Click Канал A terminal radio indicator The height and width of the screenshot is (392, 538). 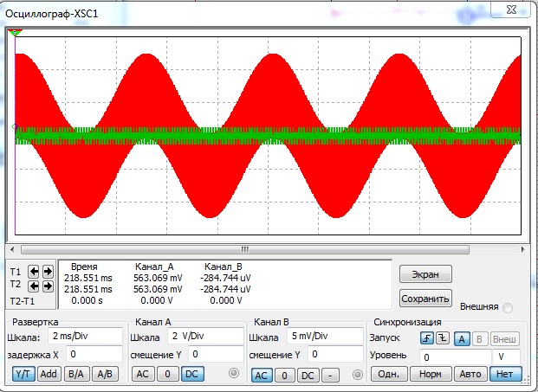pyautogui.click(x=234, y=373)
